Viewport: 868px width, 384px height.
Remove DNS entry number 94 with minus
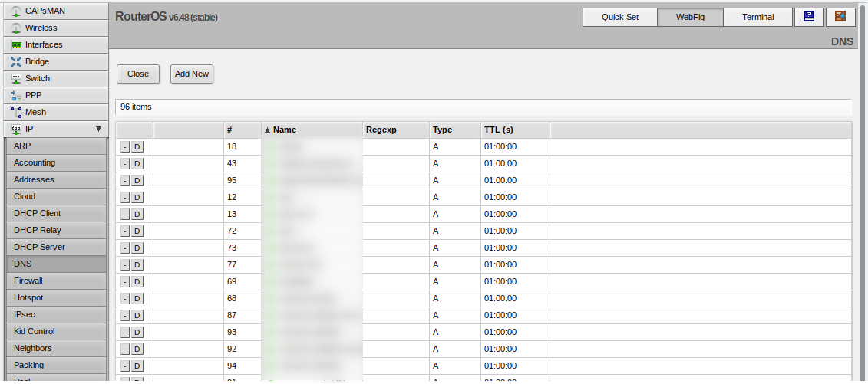point(125,366)
